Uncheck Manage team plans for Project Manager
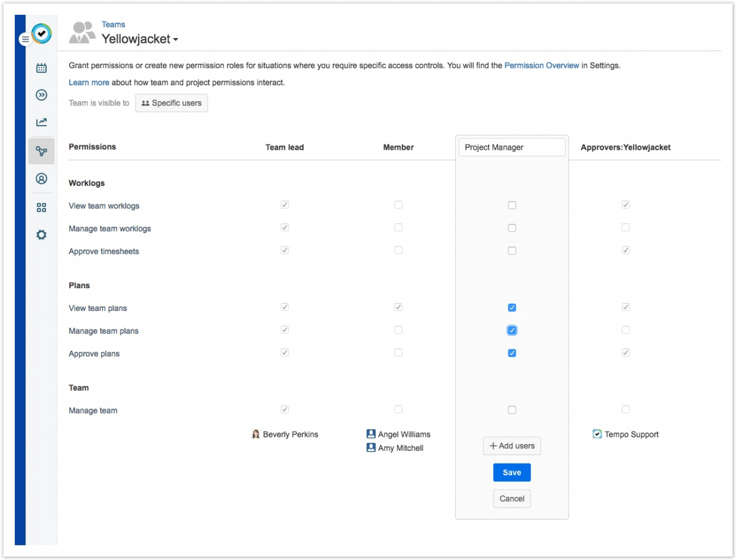 coord(512,331)
